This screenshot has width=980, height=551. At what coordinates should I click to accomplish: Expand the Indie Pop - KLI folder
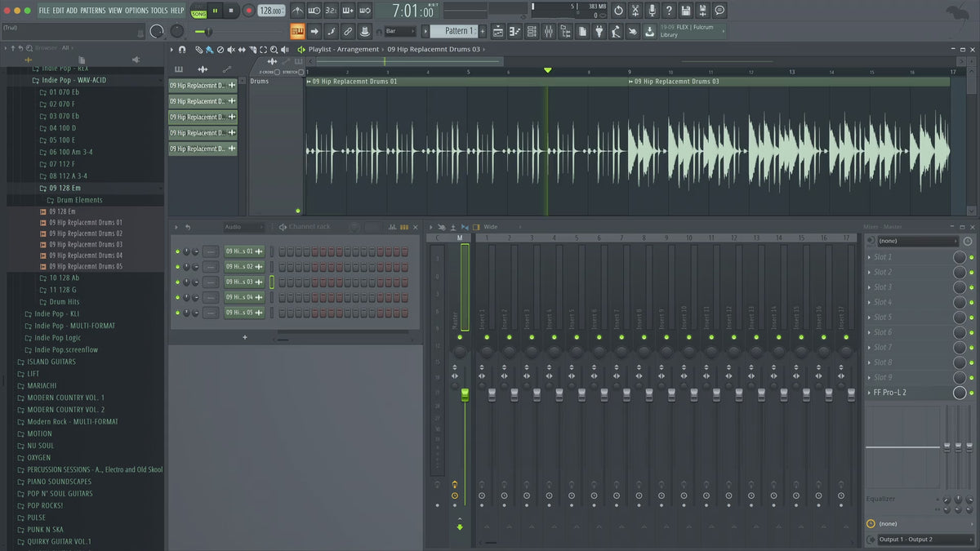[56, 313]
